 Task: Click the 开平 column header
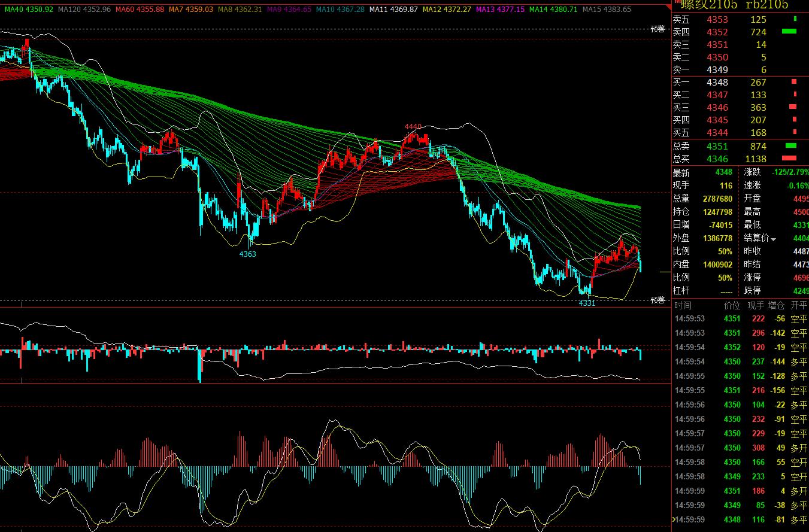tap(799, 305)
